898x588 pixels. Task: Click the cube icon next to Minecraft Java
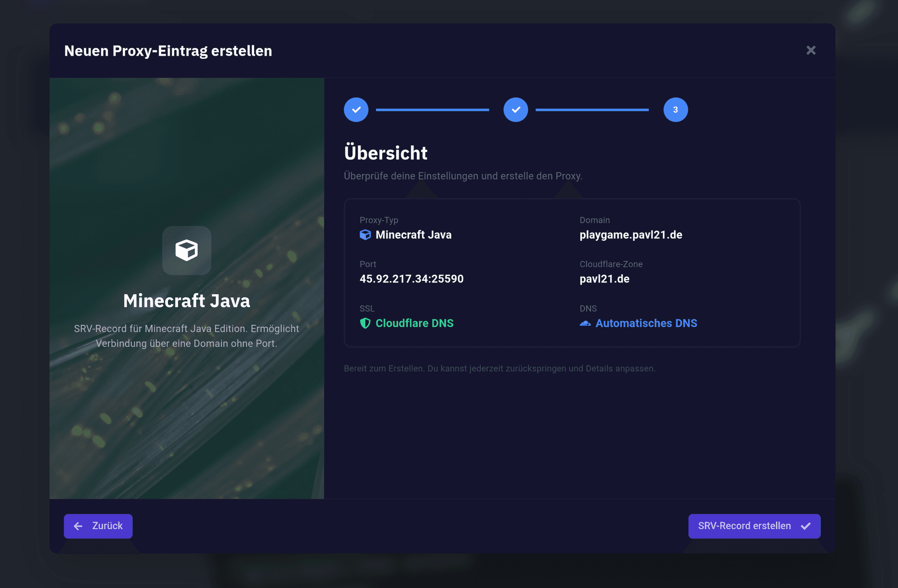pos(365,235)
